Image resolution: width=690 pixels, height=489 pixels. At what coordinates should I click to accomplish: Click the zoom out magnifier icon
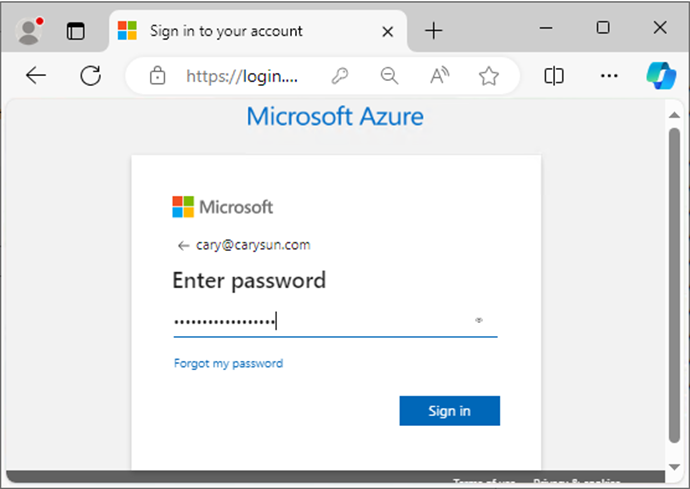[389, 76]
